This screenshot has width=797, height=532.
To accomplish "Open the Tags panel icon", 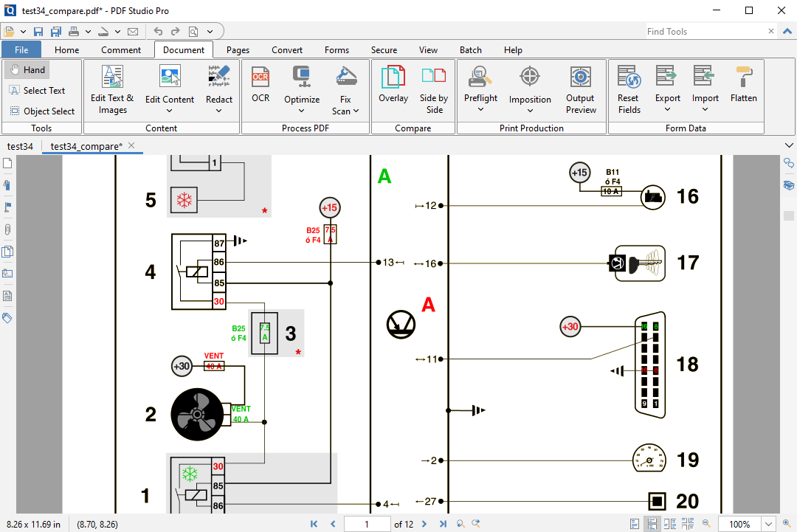I will [x=7, y=318].
